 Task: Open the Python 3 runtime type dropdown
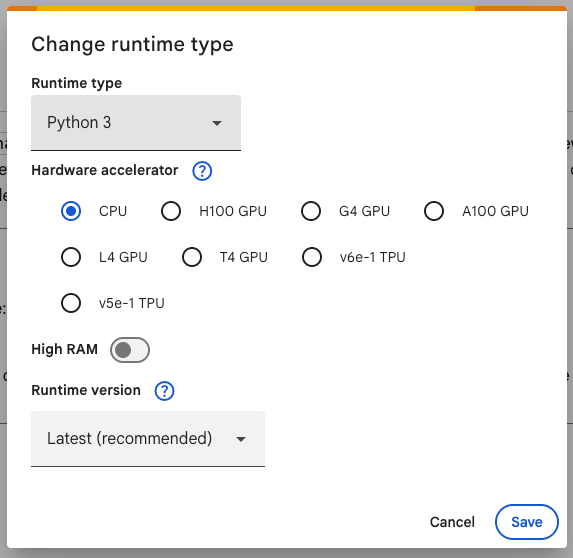click(x=136, y=123)
